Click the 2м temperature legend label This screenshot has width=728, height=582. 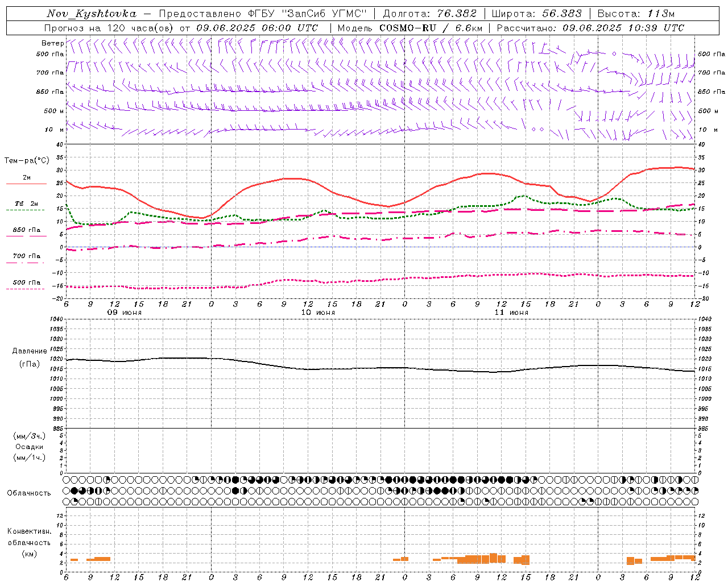[x=27, y=178]
